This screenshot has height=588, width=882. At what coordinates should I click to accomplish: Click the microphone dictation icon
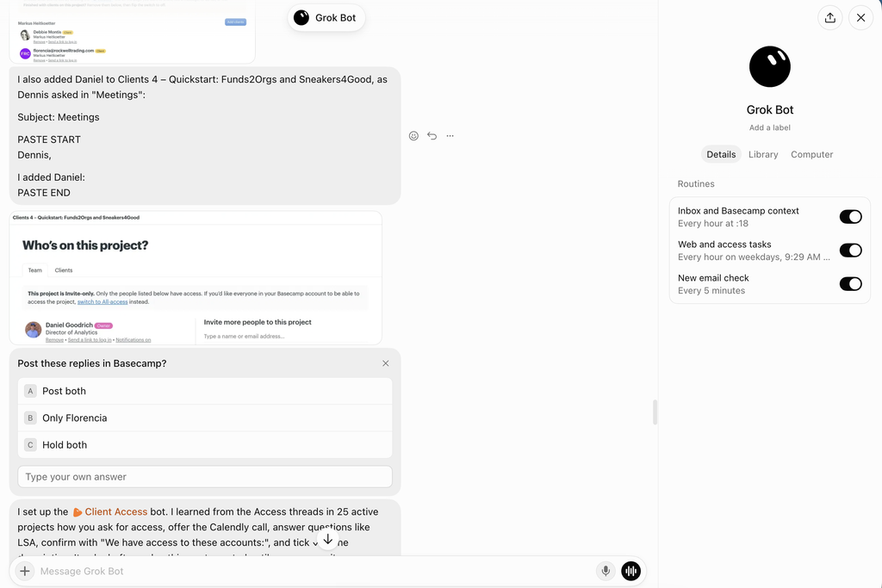(606, 571)
